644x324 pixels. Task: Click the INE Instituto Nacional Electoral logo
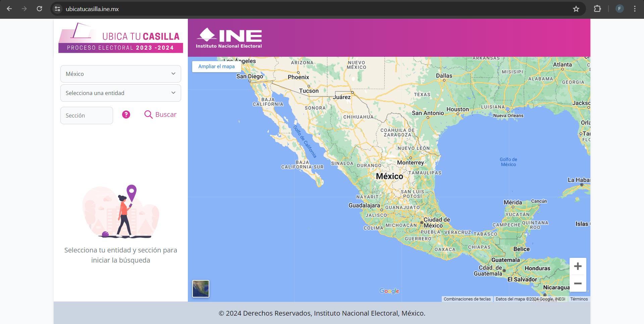tap(229, 38)
